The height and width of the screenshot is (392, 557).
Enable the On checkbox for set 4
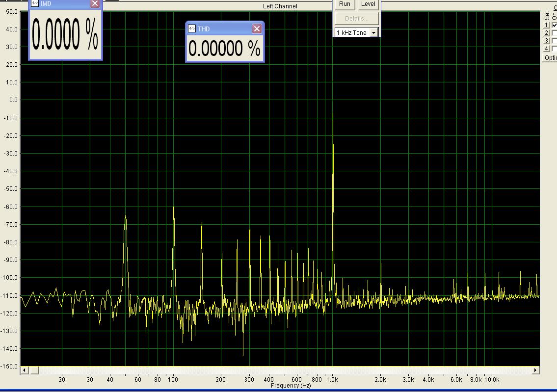pyautogui.click(x=555, y=49)
